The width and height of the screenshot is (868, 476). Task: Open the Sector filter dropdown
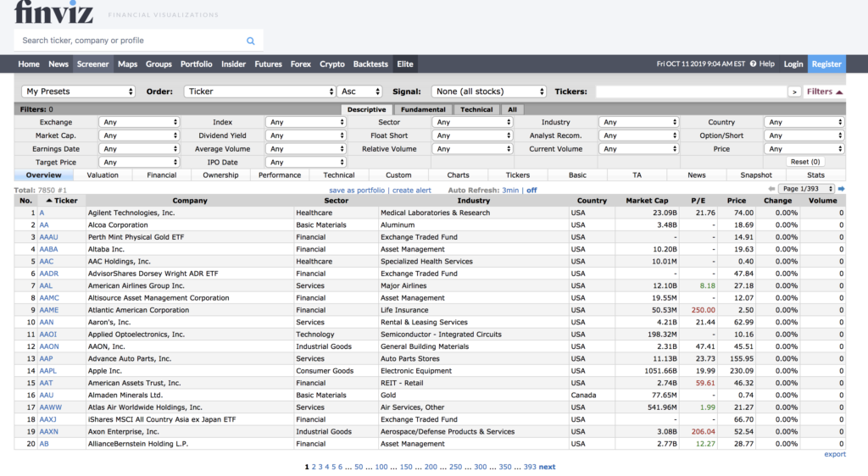click(x=471, y=122)
